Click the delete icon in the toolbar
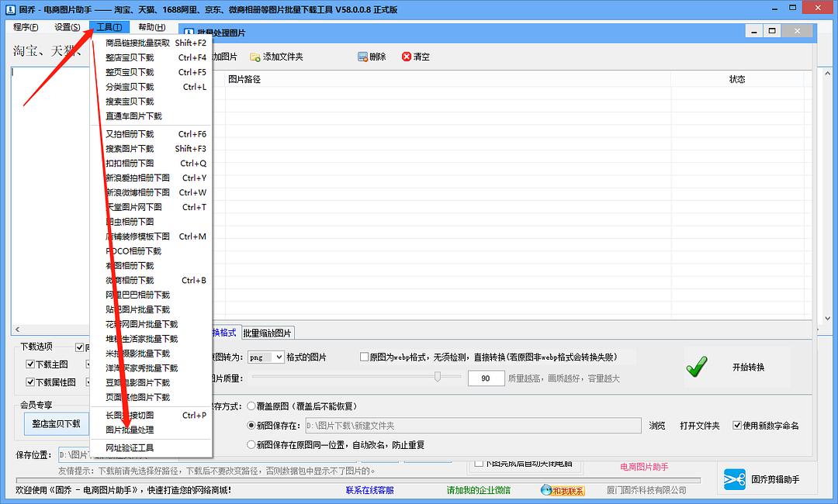 (x=363, y=57)
